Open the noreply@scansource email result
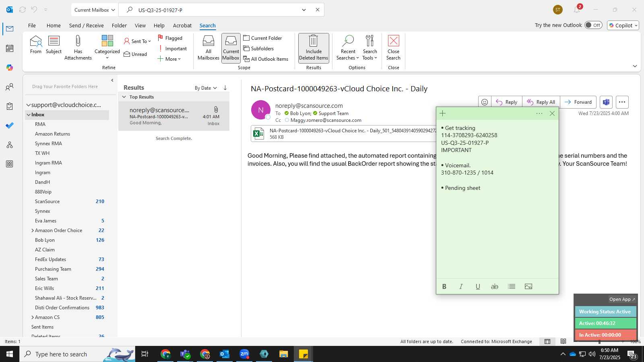 pyautogui.click(x=174, y=116)
